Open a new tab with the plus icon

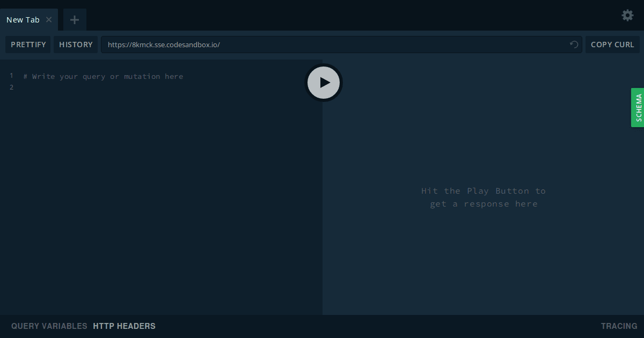tap(74, 19)
